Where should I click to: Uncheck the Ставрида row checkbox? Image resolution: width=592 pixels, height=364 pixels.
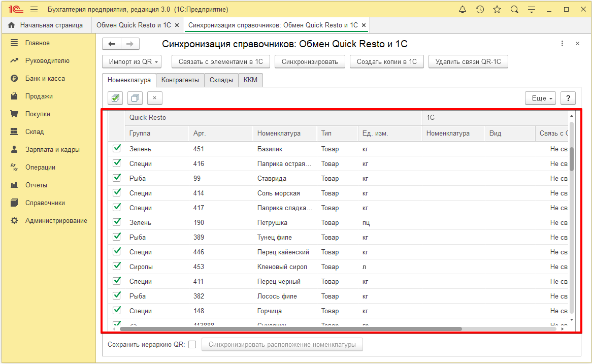[x=117, y=178]
